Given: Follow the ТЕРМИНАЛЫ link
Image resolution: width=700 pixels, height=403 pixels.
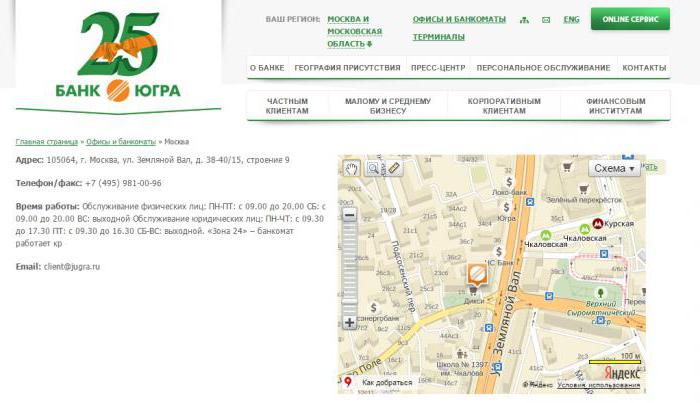Looking at the screenshot, I should click(x=438, y=37).
